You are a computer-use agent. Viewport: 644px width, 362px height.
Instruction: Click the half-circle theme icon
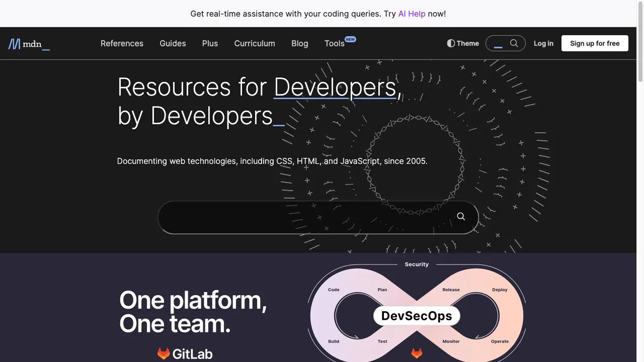click(451, 43)
